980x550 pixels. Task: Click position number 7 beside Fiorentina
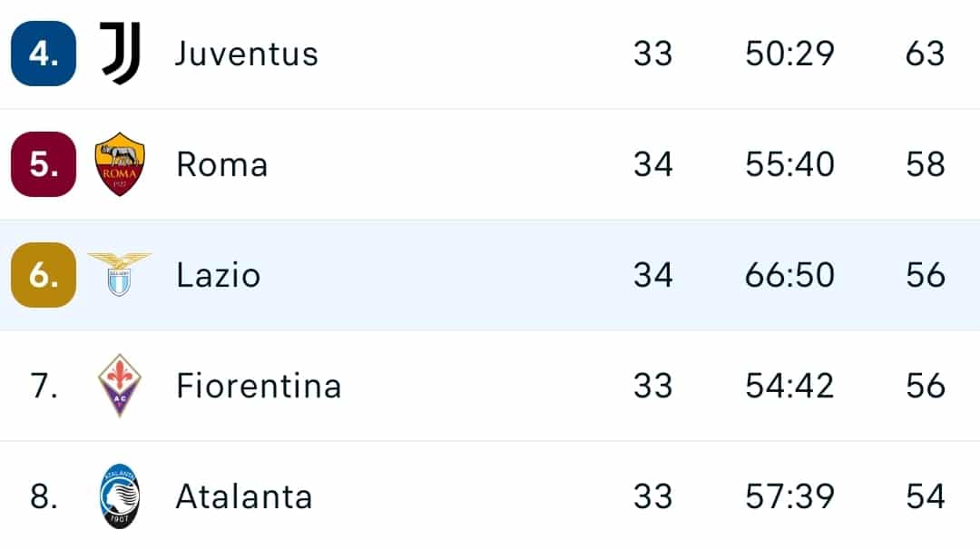44,386
